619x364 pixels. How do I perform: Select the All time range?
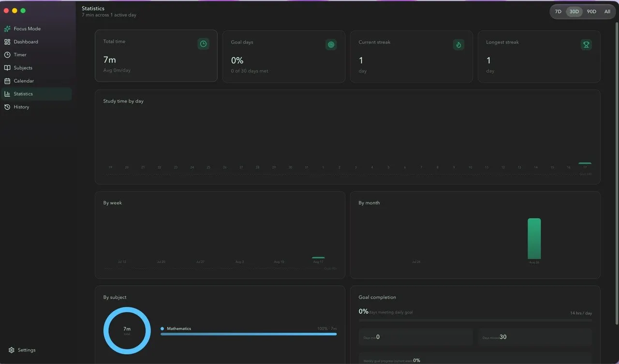(x=607, y=12)
